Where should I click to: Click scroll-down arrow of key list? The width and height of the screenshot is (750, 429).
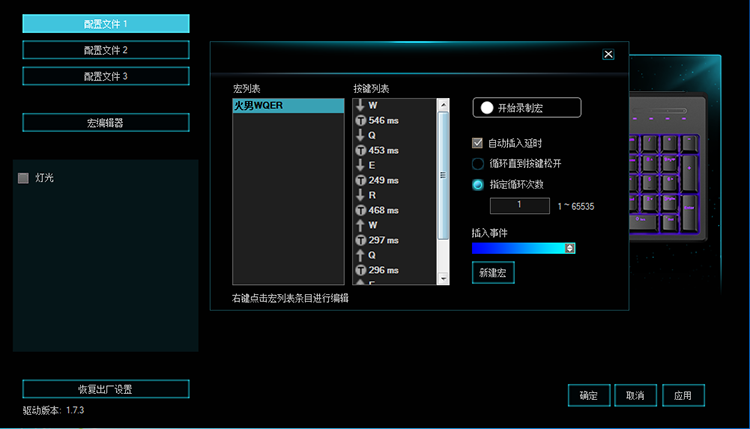pyautogui.click(x=443, y=278)
